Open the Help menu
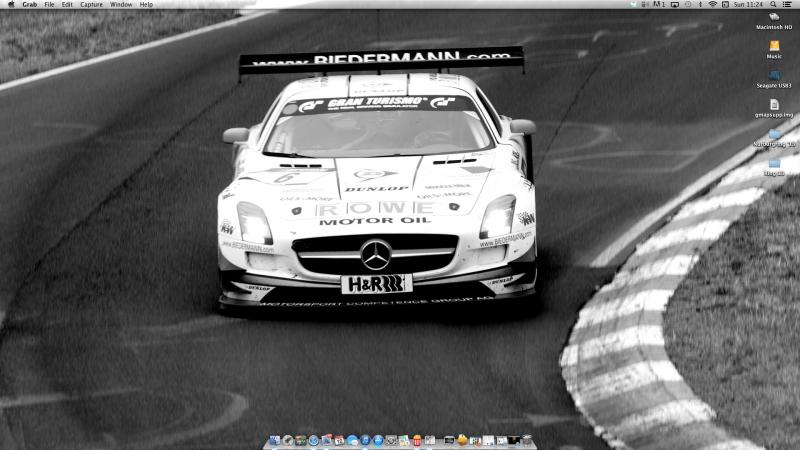800x450 pixels. pos(146,4)
